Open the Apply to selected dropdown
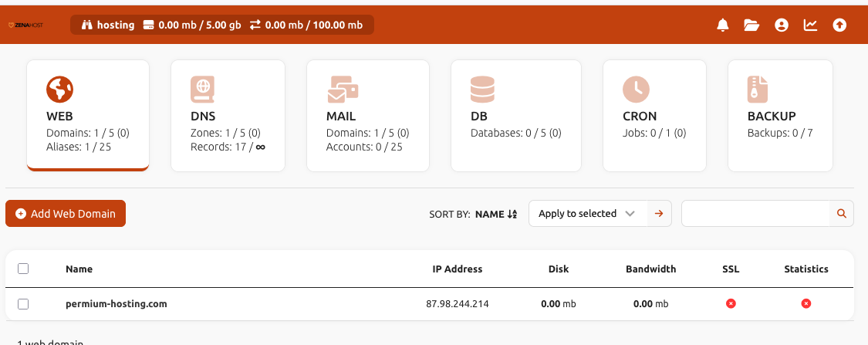 coord(586,214)
